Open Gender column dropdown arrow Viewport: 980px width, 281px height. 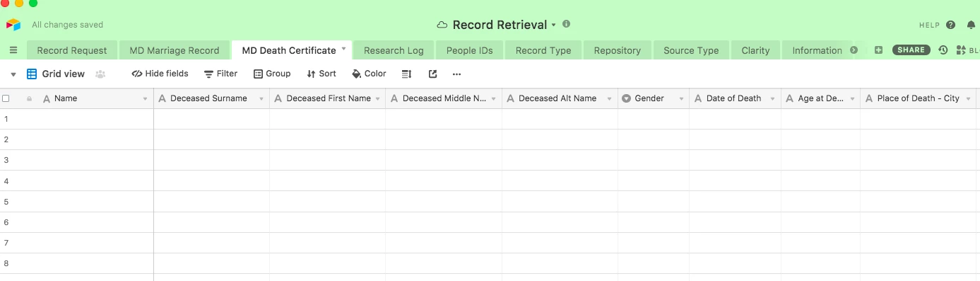tap(681, 99)
